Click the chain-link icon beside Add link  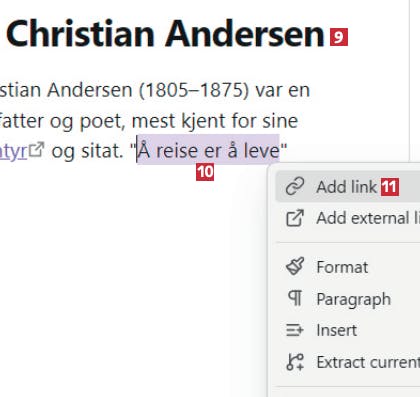click(295, 186)
